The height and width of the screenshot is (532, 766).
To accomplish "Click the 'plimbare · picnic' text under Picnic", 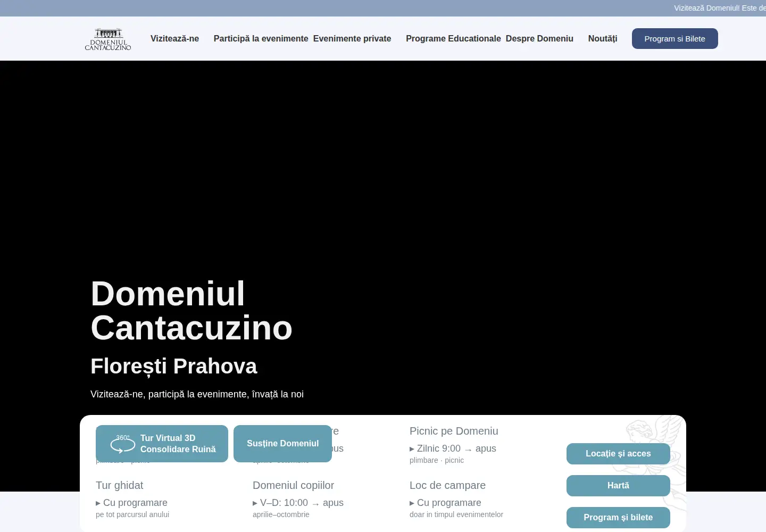I will [x=437, y=460].
